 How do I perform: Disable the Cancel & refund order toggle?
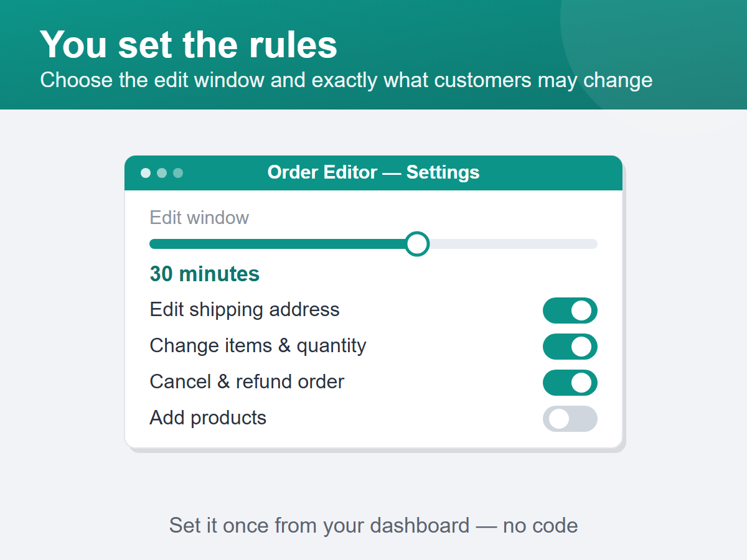tap(570, 383)
